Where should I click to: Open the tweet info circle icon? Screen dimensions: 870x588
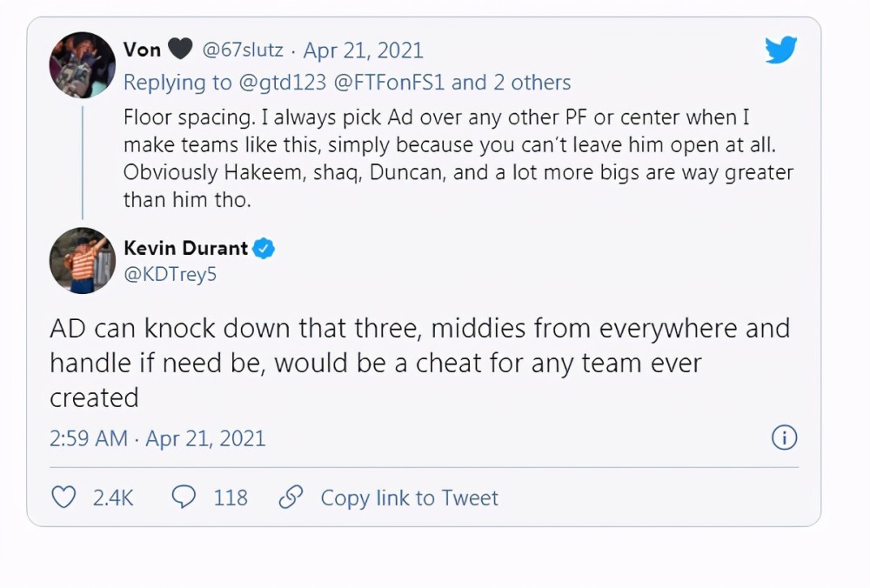coord(784,438)
